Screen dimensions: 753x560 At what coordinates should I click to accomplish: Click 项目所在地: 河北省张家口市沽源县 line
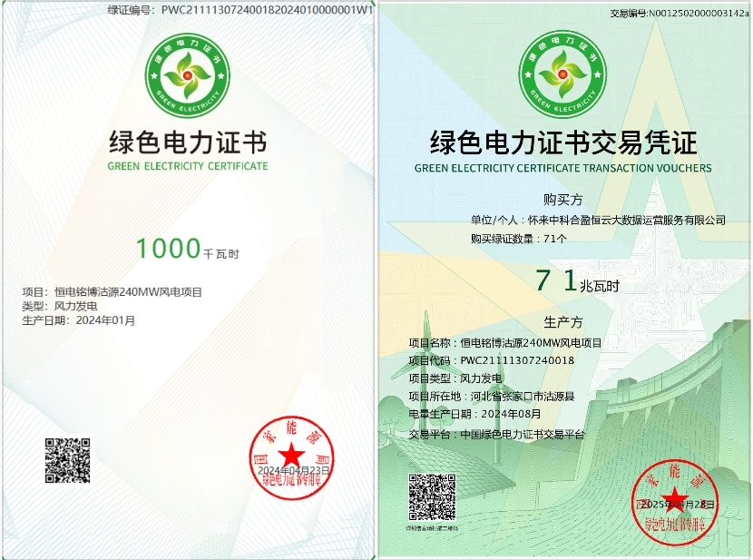click(492, 397)
